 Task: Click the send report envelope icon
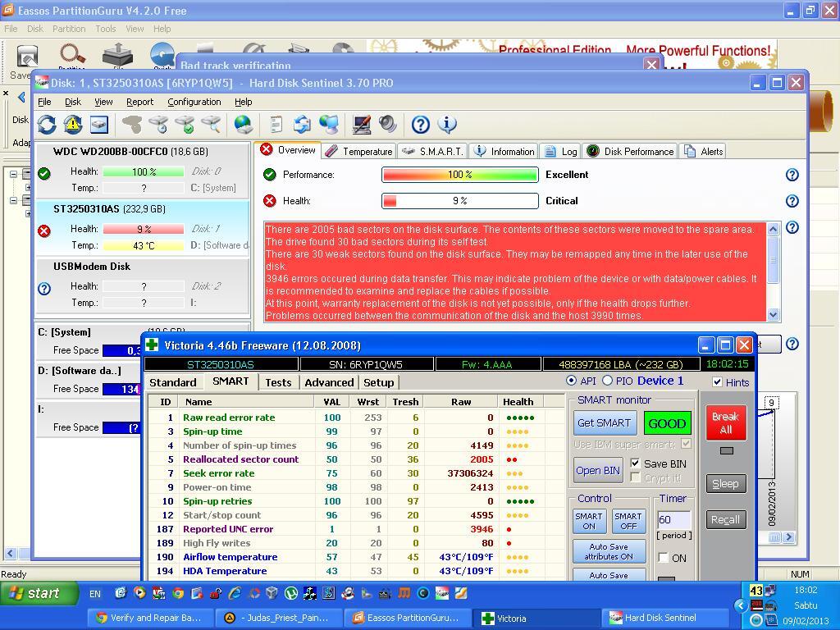303,125
